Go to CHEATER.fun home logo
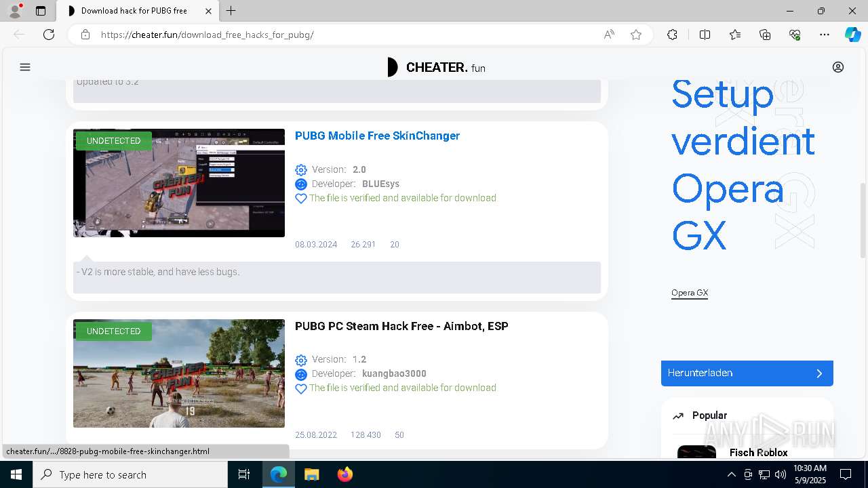This screenshot has width=868, height=488. (436, 67)
